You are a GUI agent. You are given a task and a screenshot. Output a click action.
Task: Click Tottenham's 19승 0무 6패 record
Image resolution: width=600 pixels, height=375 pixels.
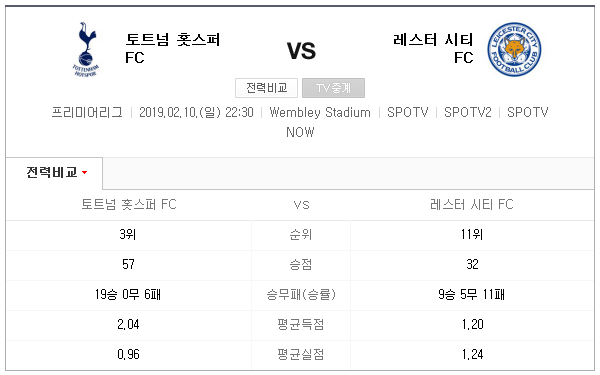[128, 295]
